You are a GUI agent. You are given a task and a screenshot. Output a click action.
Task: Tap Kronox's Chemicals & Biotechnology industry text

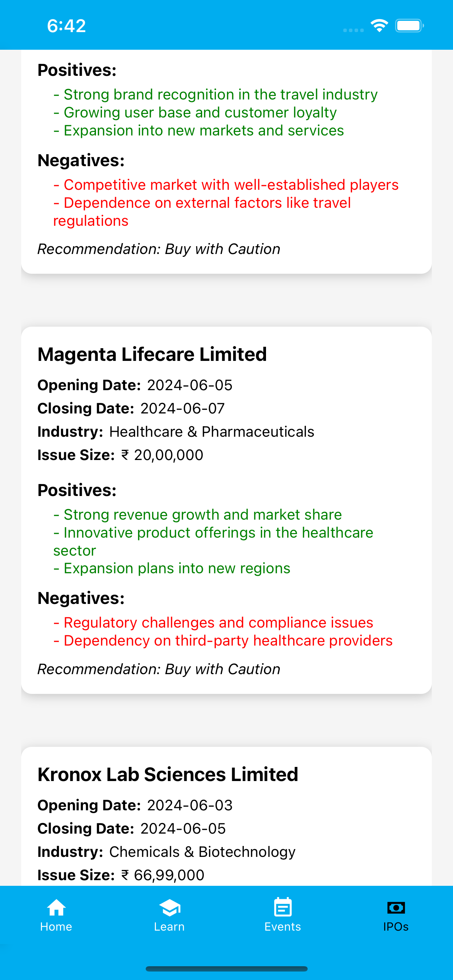coord(203,852)
